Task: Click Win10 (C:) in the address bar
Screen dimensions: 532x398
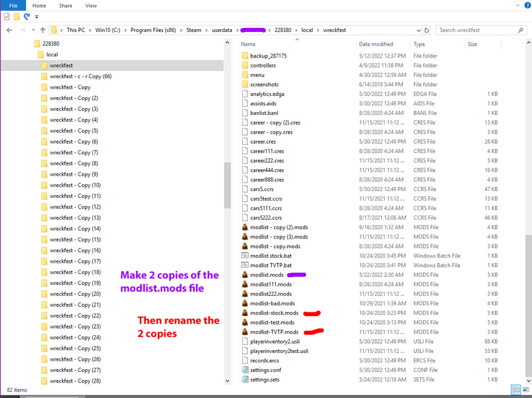Action: coord(107,30)
